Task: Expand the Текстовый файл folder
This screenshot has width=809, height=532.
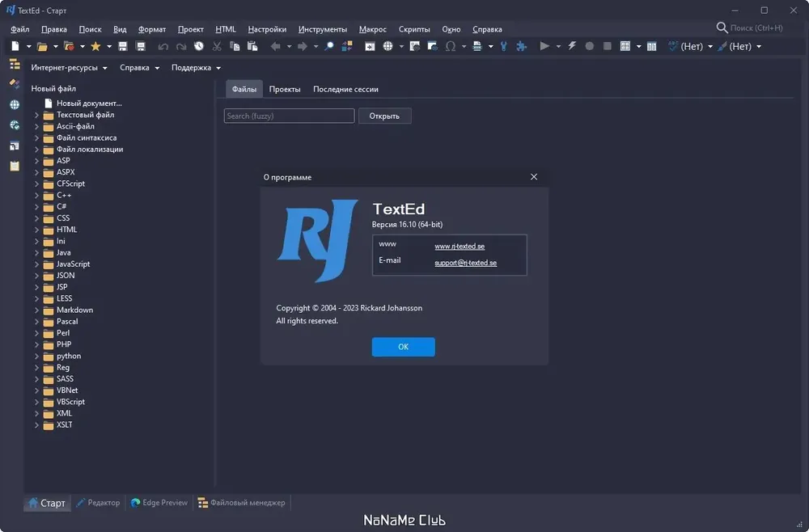Action: click(x=36, y=115)
